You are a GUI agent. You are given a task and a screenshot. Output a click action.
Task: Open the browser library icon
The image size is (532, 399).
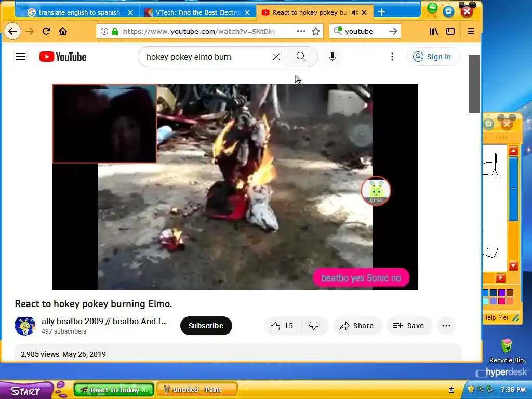coord(434,32)
